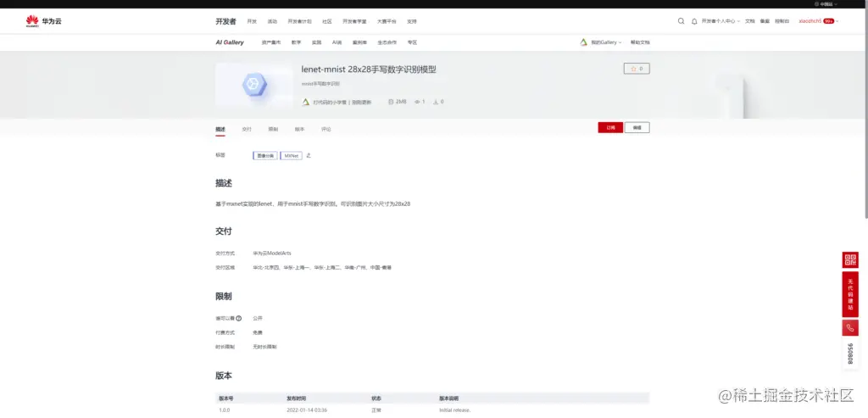Switch to the 限制 tab
Viewport: 868px width, 418px height.
click(274, 129)
